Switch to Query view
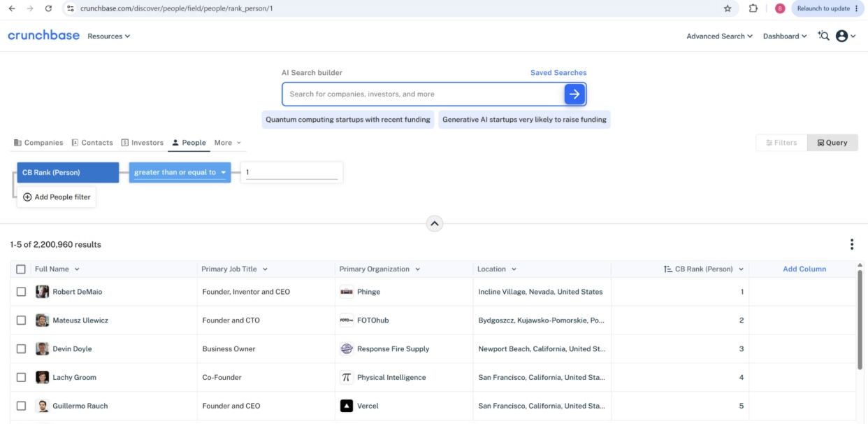Screen dimensions: 868x424 click(x=832, y=143)
